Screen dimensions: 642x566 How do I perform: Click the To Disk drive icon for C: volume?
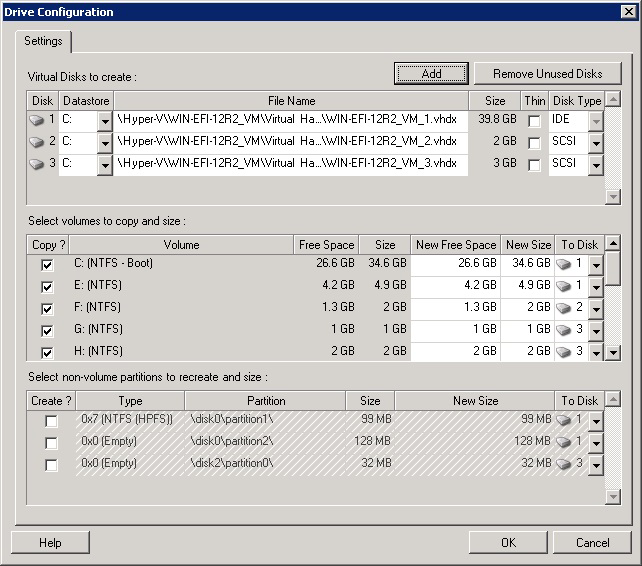point(565,264)
